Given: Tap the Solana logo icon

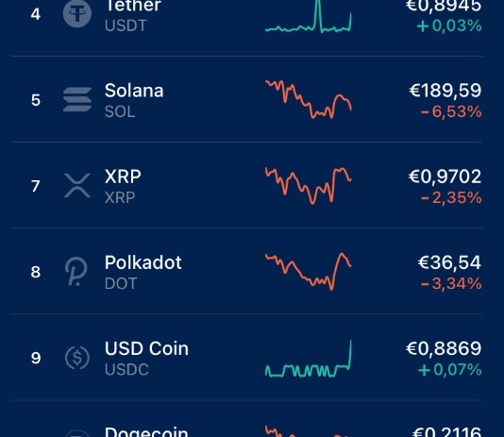Looking at the screenshot, I should (x=77, y=100).
